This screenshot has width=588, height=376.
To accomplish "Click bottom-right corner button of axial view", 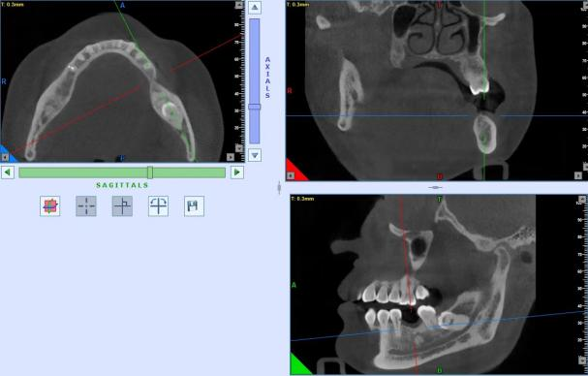I will (x=231, y=157).
